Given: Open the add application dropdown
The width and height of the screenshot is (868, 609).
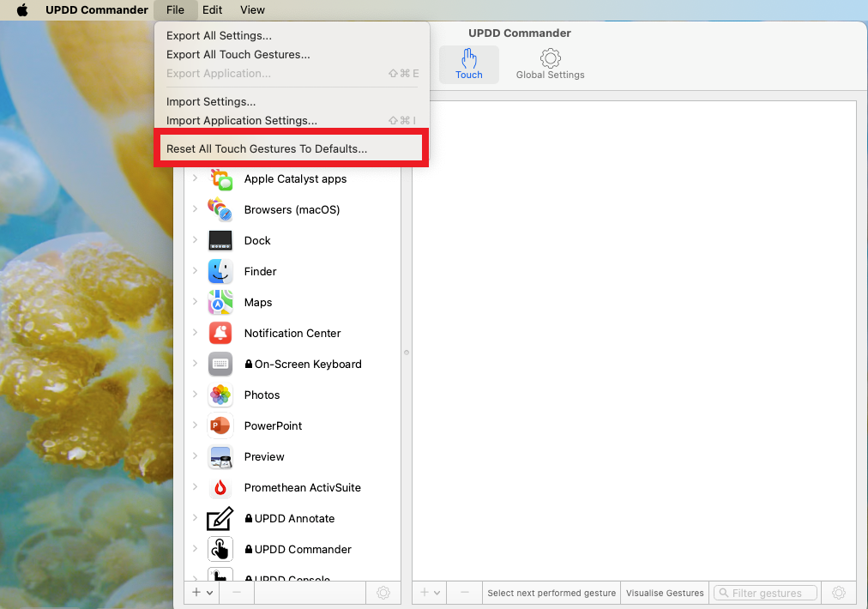Looking at the screenshot, I should point(202,592).
